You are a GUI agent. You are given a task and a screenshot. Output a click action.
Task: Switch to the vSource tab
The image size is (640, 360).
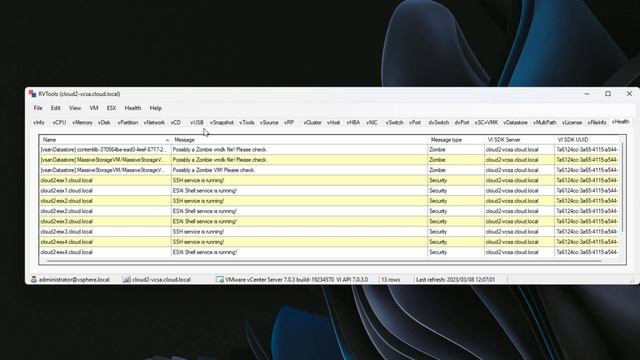pos(269,122)
